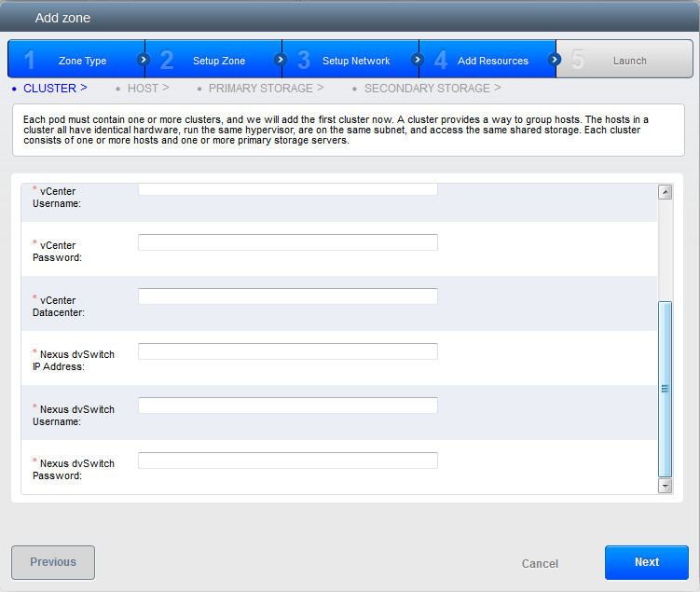Click arrow icon after Setup Zone step
This screenshot has width=700, height=592.
(281, 60)
